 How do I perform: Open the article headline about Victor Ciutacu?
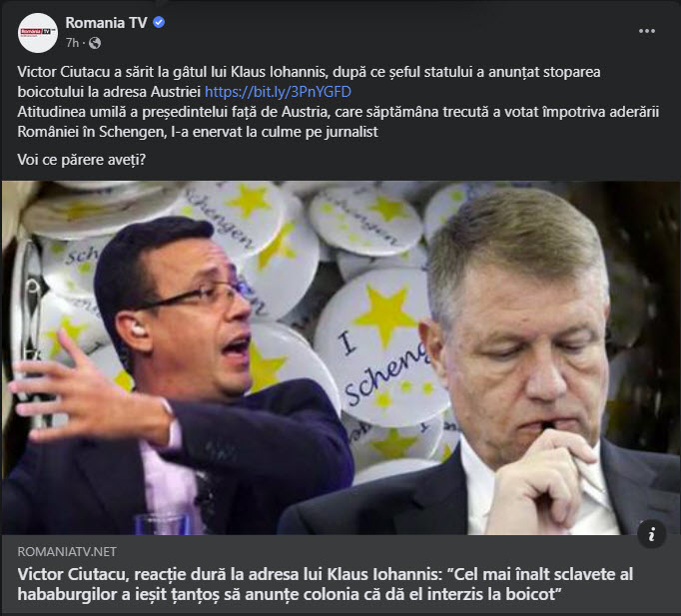325,584
